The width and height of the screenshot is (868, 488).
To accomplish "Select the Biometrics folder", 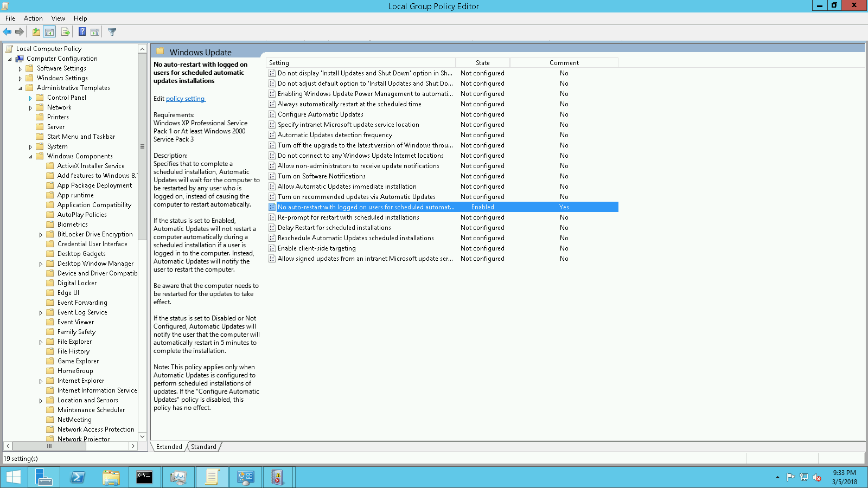I will coord(72,224).
